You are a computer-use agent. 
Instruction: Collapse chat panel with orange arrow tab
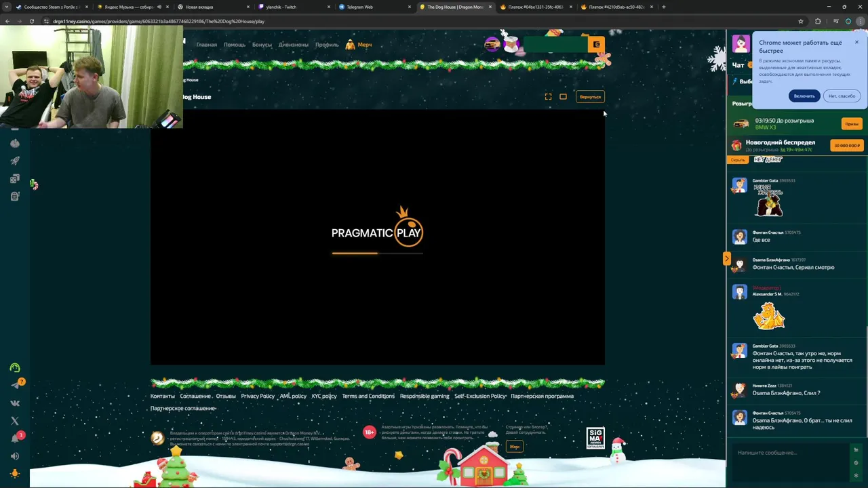[726, 258]
